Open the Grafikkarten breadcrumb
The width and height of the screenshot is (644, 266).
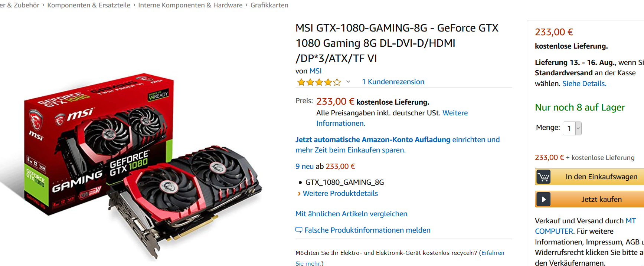269,5
